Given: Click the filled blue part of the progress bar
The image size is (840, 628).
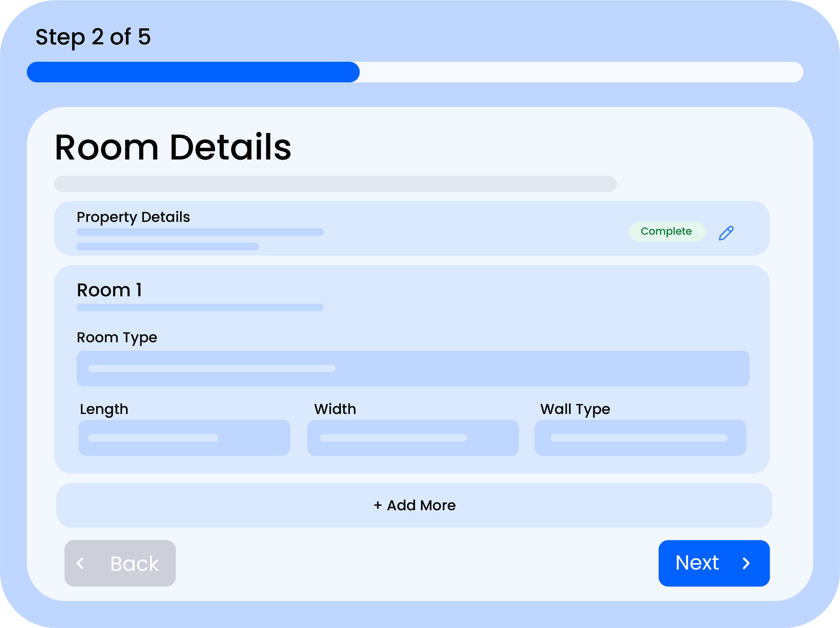Looking at the screenshot, I should click(x=193, y=72).
